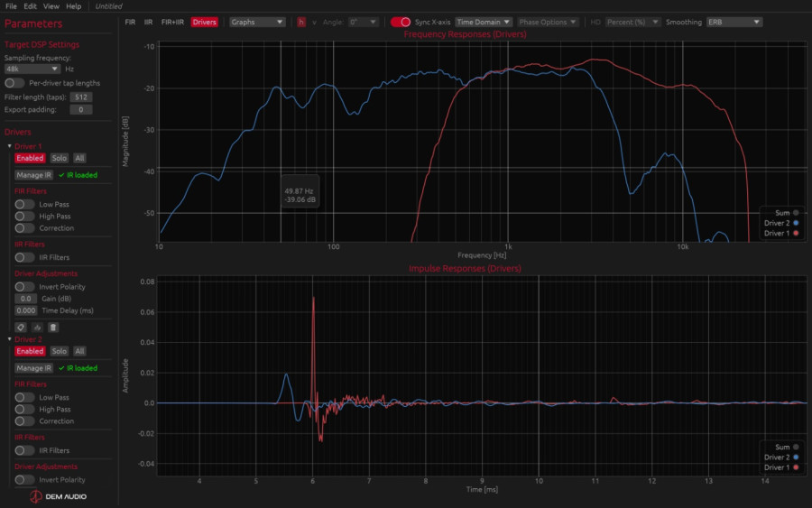Click the Export padding field
The image size is (812, 508).
pyautogui.click(x=81, y=110)
